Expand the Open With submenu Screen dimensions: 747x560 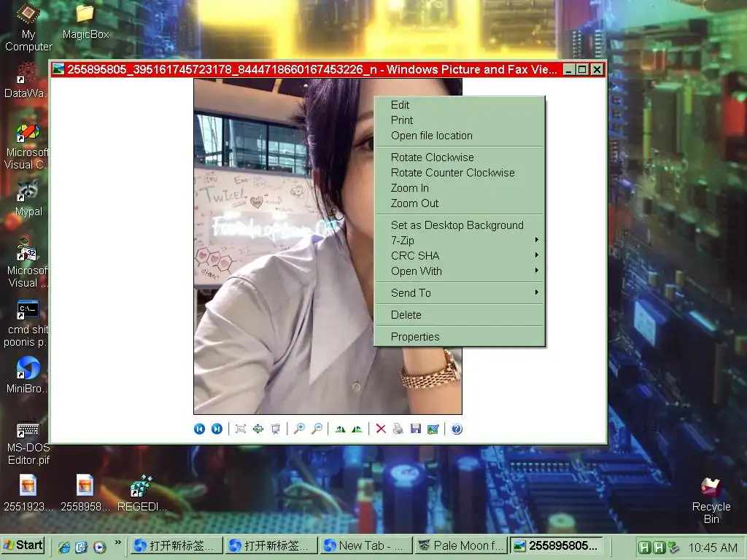460,271
